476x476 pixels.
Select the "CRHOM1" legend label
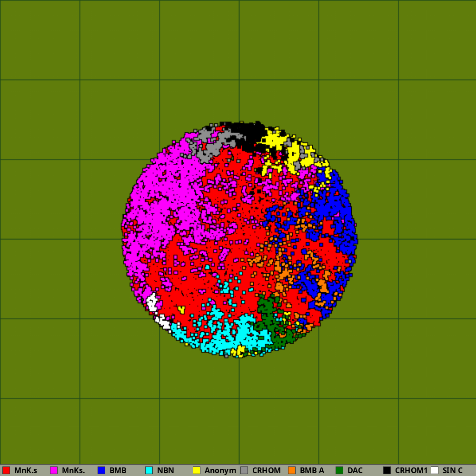pos(411,471)
